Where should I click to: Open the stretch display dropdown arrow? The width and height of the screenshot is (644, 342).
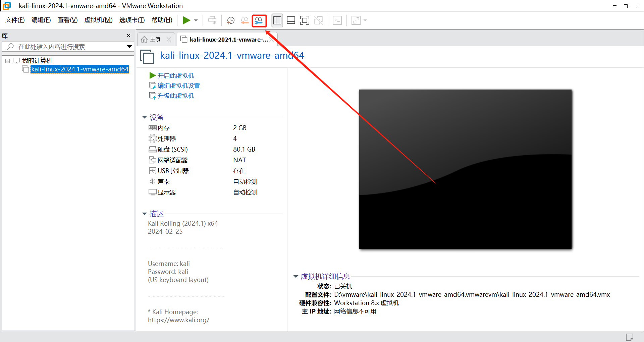[365, 20]
